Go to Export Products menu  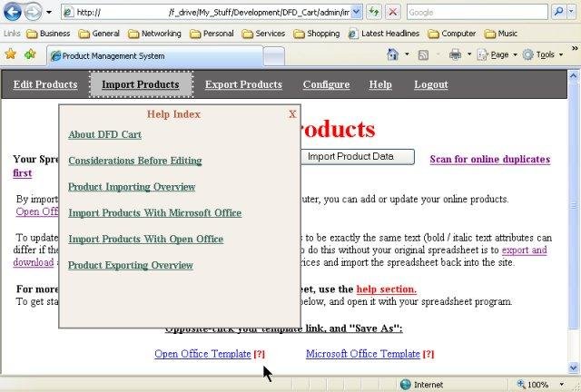(x=243, y=84)
